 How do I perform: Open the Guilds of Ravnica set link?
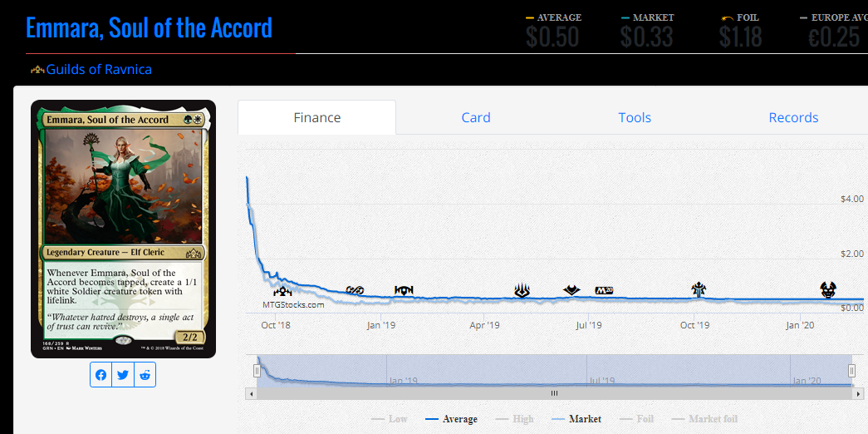[x=99, y=69]
